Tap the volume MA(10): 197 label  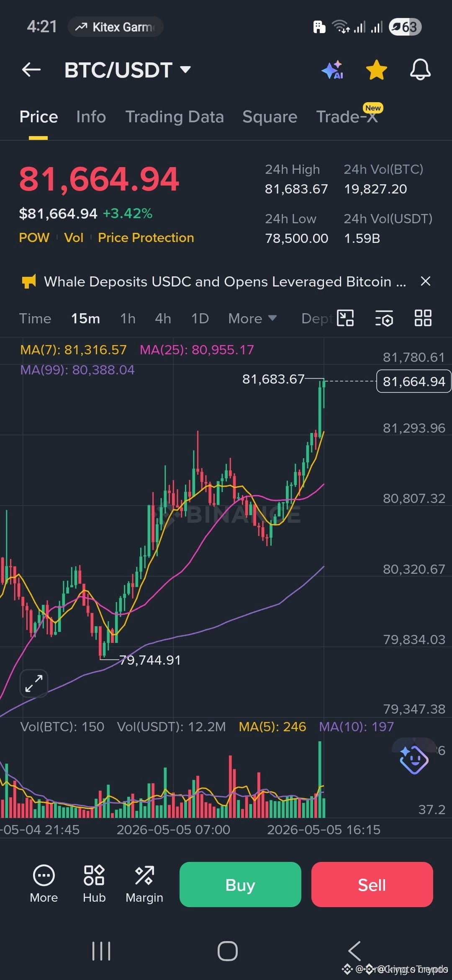(356, 727)
